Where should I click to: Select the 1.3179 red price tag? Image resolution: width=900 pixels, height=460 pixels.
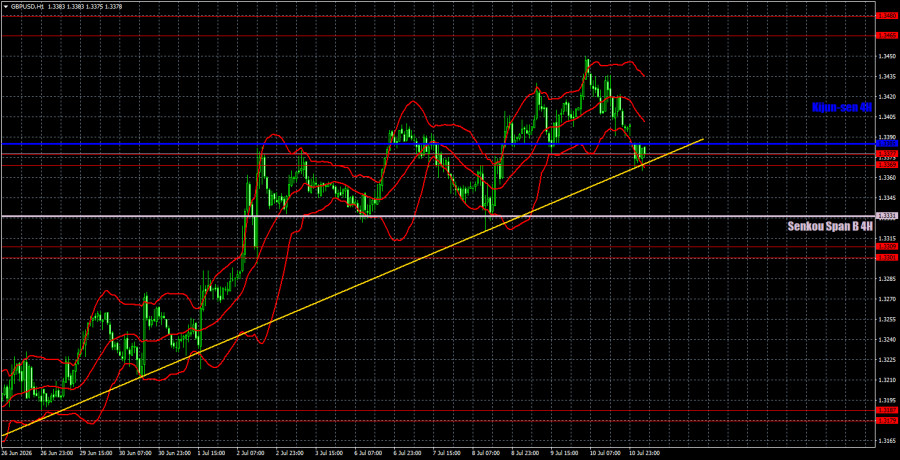(887, 421)
